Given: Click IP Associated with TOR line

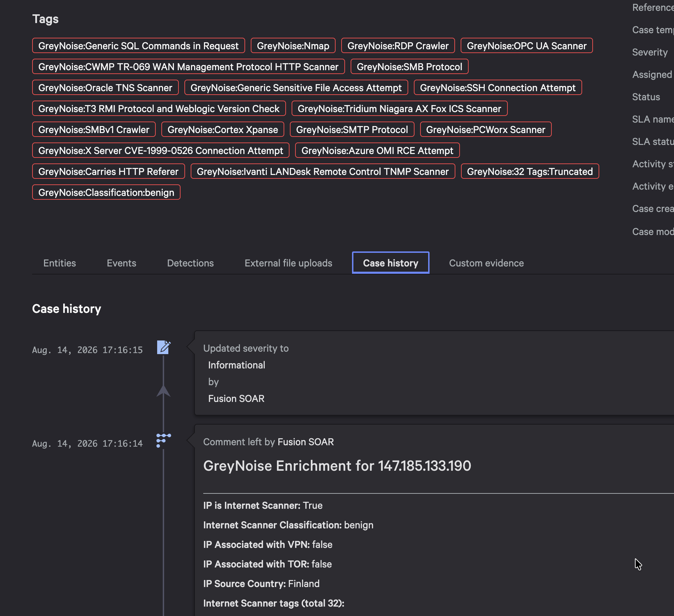Looking at the screenshot, I should coord(268,564).
